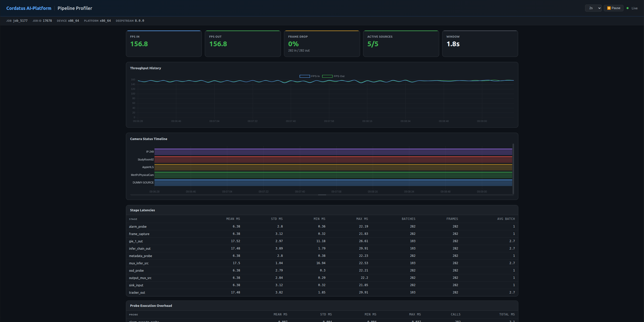Click the ACTIVE SOURCES card
This screenshot has height=322, width=644.
401,43
